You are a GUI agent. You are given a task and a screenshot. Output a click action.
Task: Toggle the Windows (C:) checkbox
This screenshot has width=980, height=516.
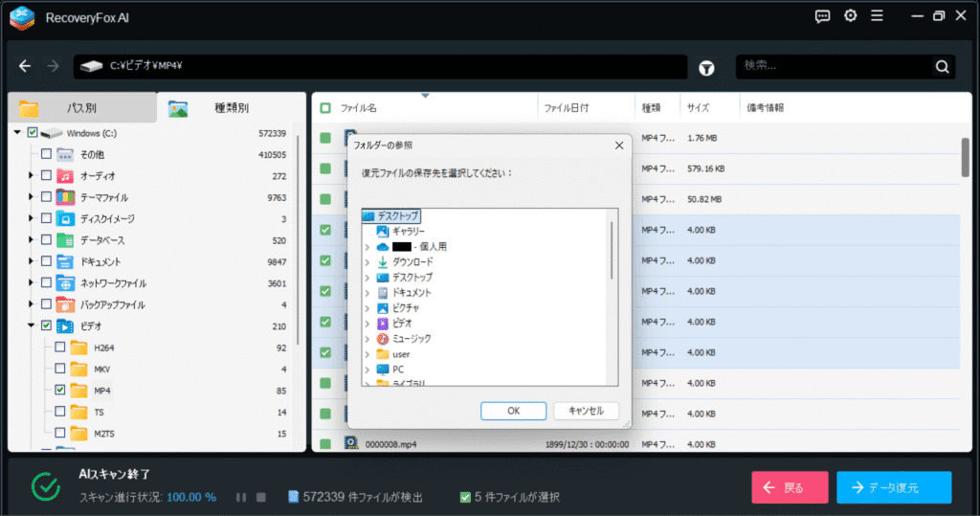tap(33, 133)
